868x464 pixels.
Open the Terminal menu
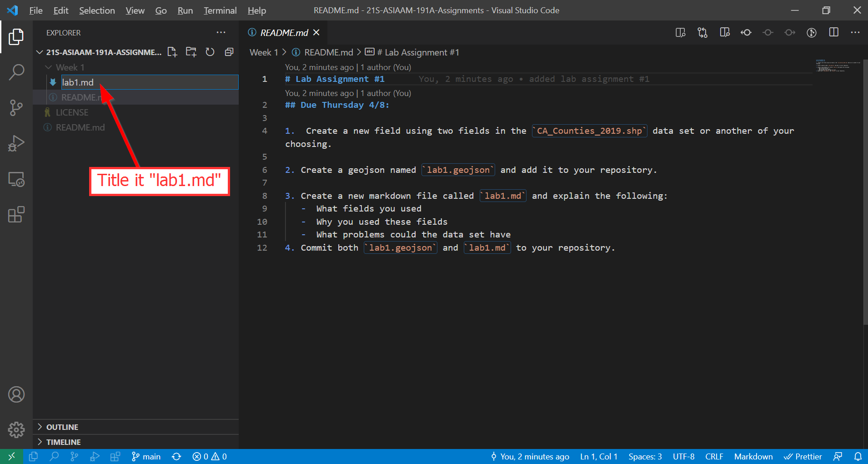(220, 10)
